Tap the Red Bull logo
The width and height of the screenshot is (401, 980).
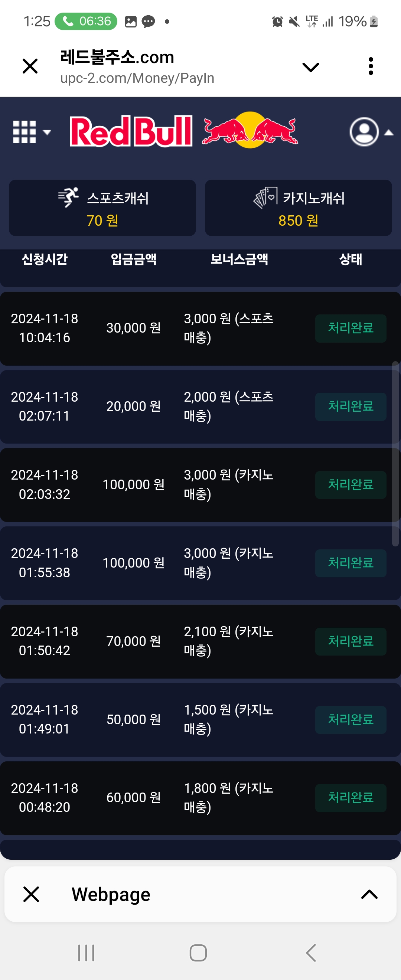coord(184,131)
